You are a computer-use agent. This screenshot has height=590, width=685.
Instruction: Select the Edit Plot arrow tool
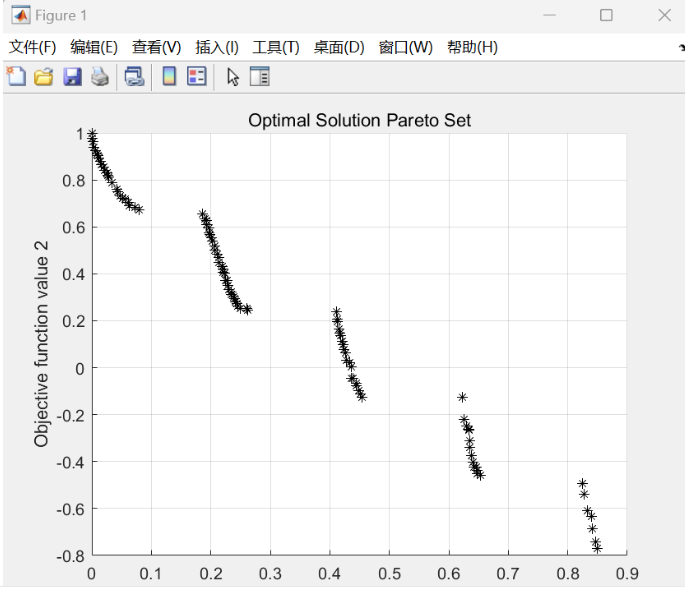233,77
